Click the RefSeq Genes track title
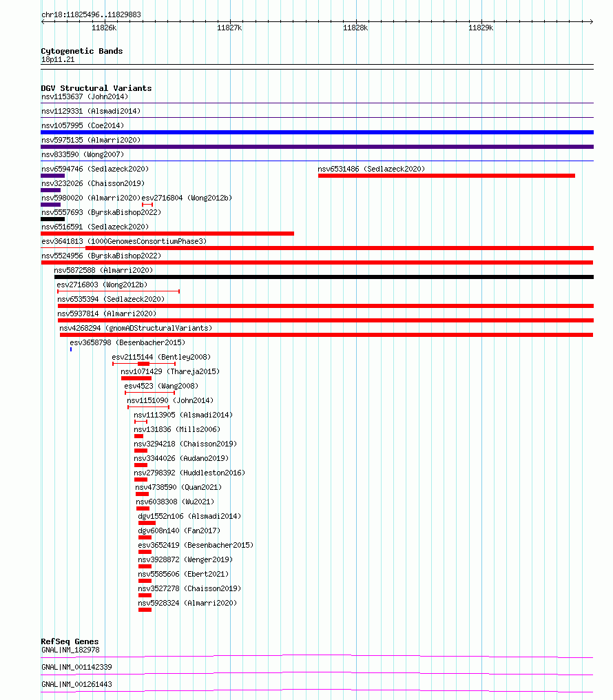 pos(70,641)
